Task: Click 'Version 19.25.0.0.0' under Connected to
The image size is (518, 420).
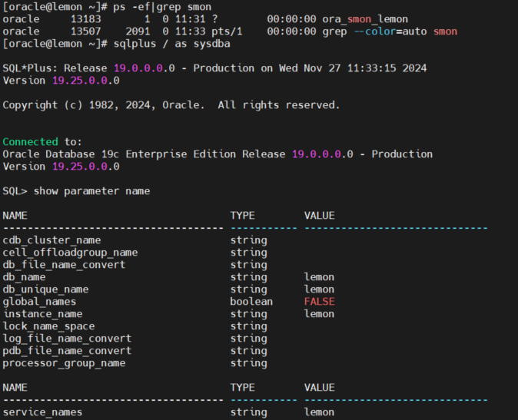Action: (x=61, y=167)
